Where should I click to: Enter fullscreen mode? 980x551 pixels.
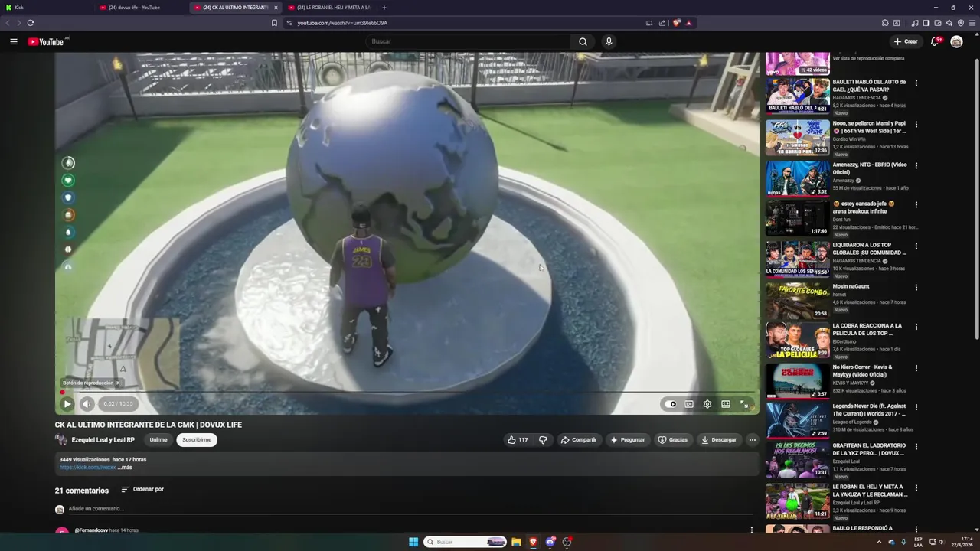click(x=744, y=404)
